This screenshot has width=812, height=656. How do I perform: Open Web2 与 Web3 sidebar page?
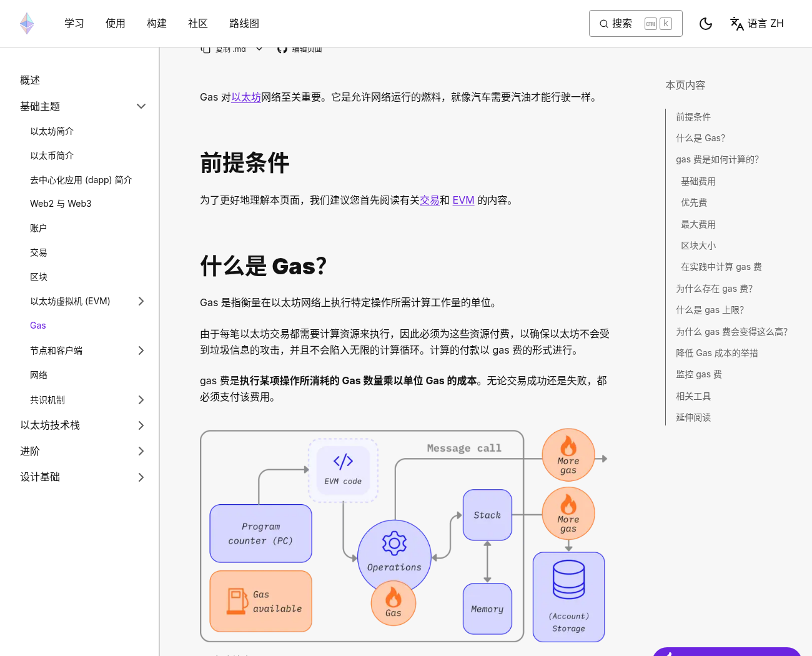(61, 204)
